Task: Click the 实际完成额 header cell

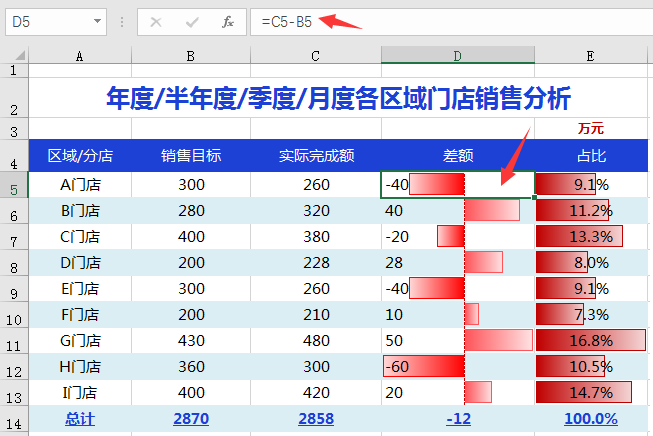Action: 316,156
